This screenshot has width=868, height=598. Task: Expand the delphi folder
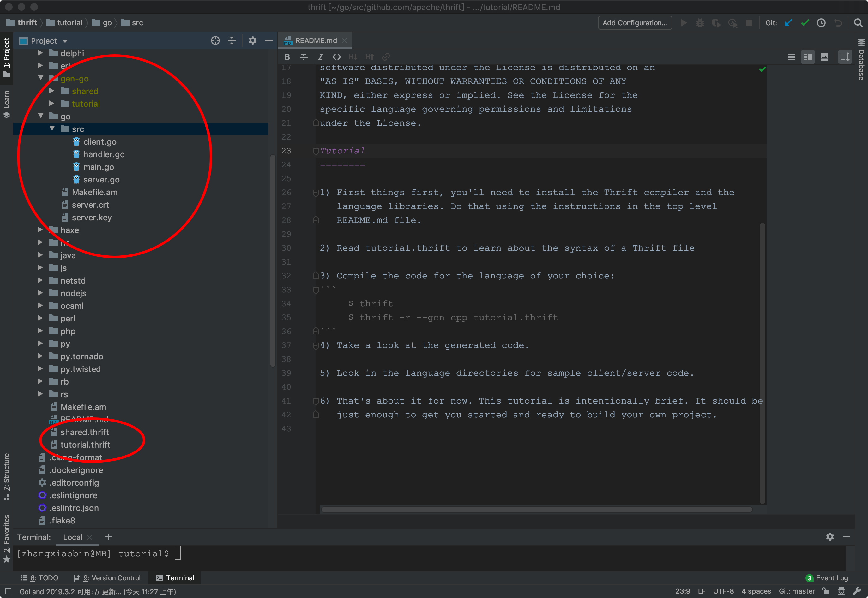point(40,53)
